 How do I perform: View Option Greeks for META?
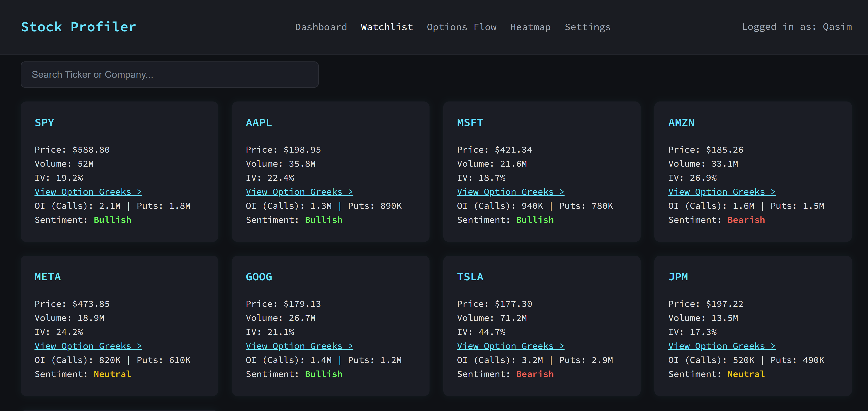[x=88, y=346]
